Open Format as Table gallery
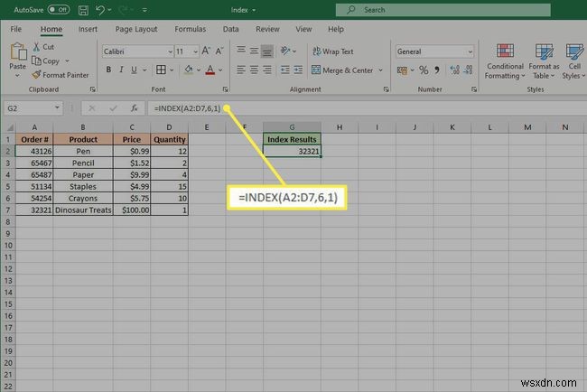The height and width of the screenshot is (392, 587). [x=544, y=61]
